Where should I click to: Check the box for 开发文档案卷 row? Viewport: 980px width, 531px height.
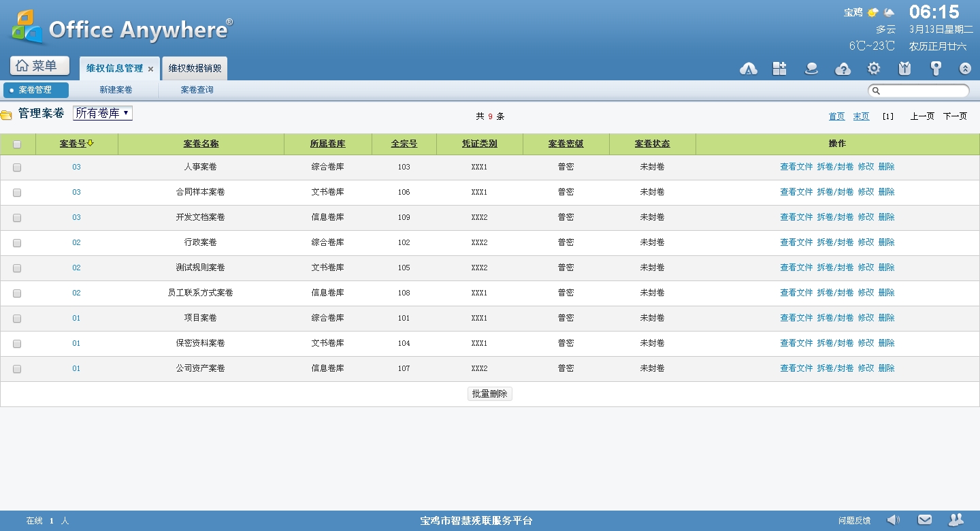click(17, 218)
